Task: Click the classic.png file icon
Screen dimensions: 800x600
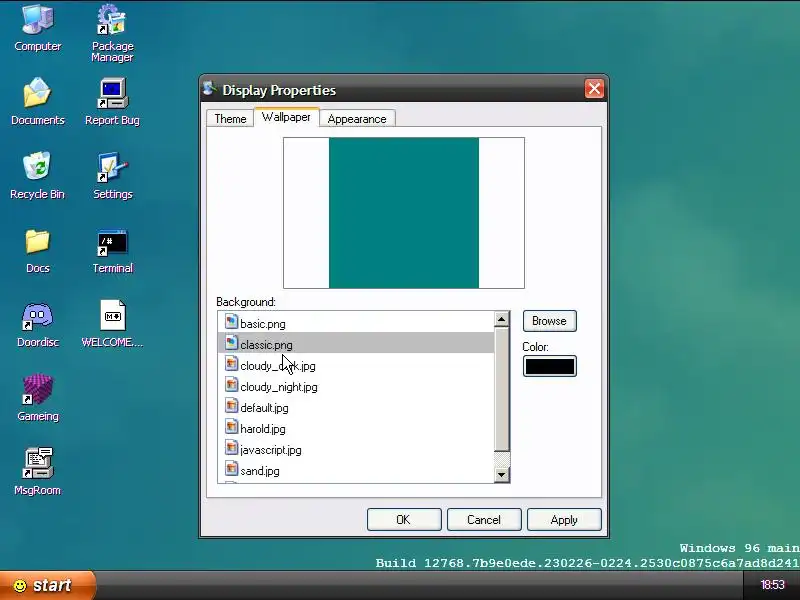Action: click(231, 342)
